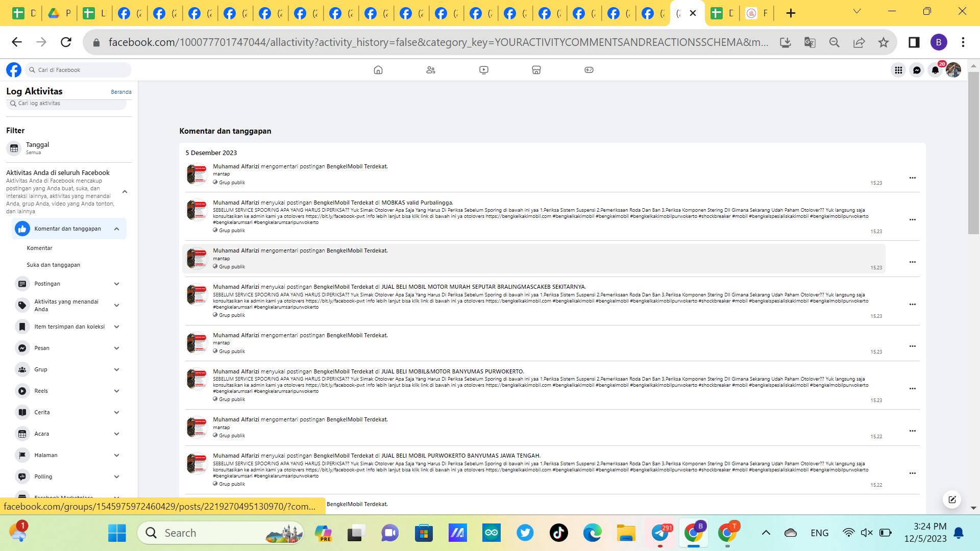Screen dimensions: 980x551
Task: Open thumbnail of MOBKAS valid Purbalingga liked post
Action: click(x=197, y=210)
